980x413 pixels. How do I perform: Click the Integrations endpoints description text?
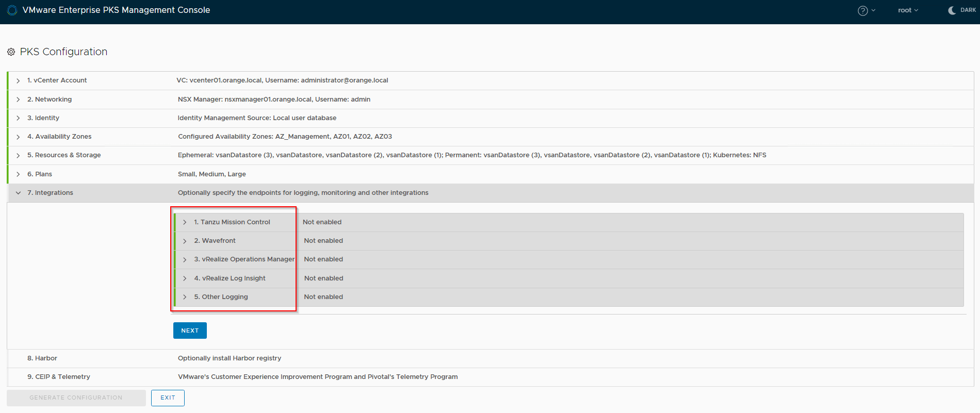(303, 193)
